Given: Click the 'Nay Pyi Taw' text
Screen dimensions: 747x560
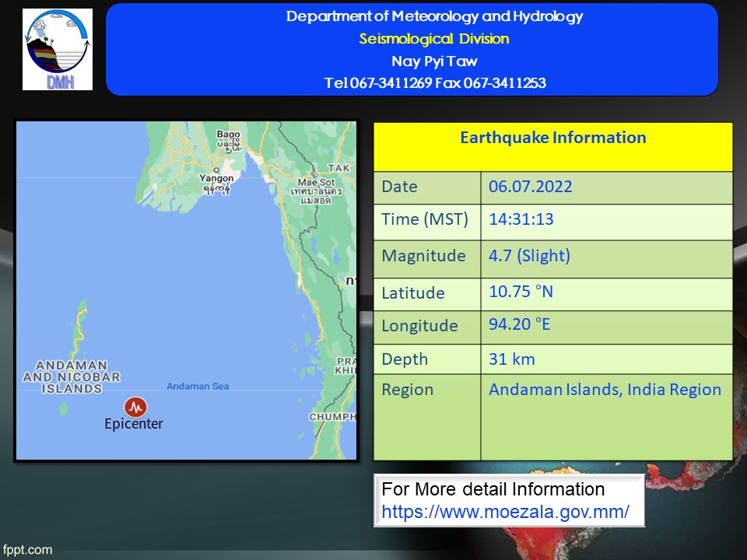Looking at the screenshot, I should click(x=434, y=61).
